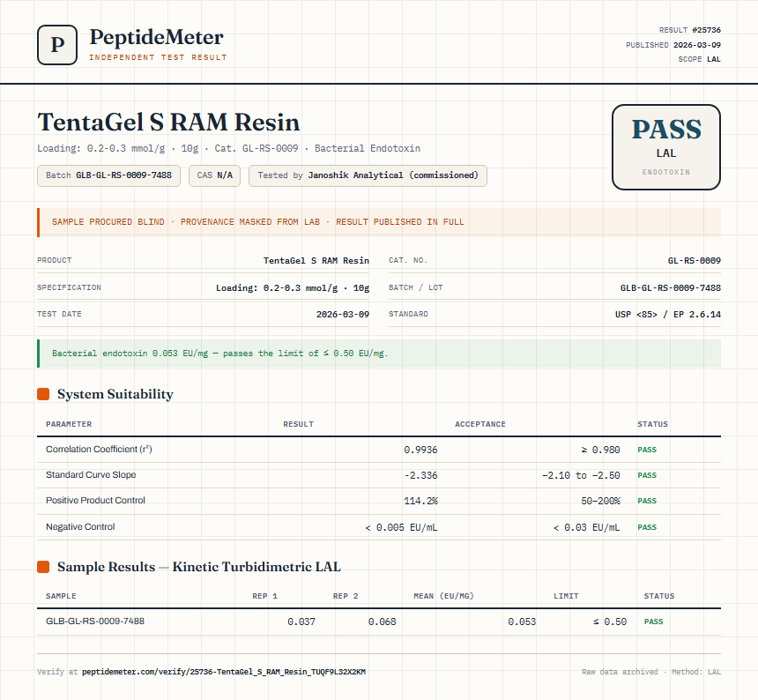Image resolution: width=758 pixels, height=700 pixels.
Task: Click the acceptance value 50–200%
Action: pyautogui.click(x=600, y=501)
